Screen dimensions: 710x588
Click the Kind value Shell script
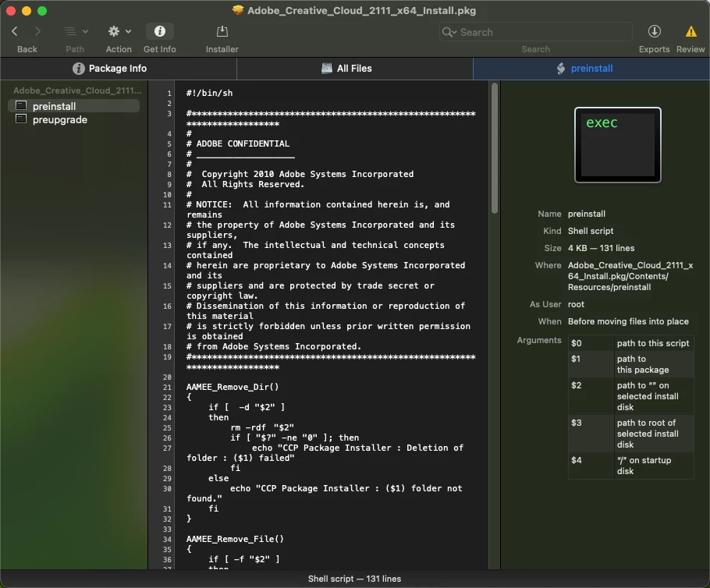click(x=591, y=231)
